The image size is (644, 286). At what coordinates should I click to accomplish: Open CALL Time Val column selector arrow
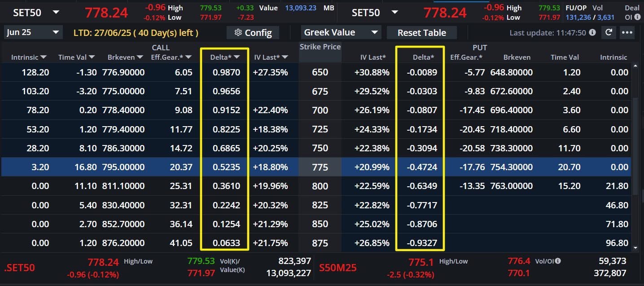coord(92,57)
